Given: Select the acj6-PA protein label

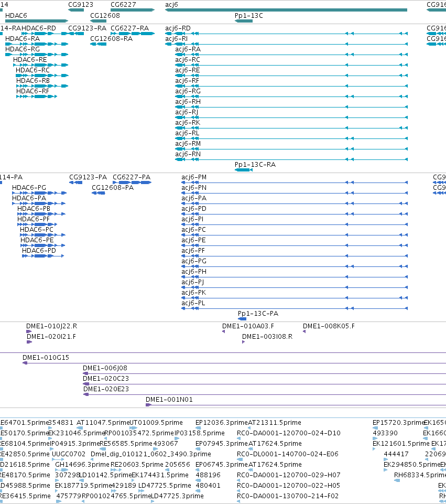Looking at the screenshot, I should tap(194, 198).
